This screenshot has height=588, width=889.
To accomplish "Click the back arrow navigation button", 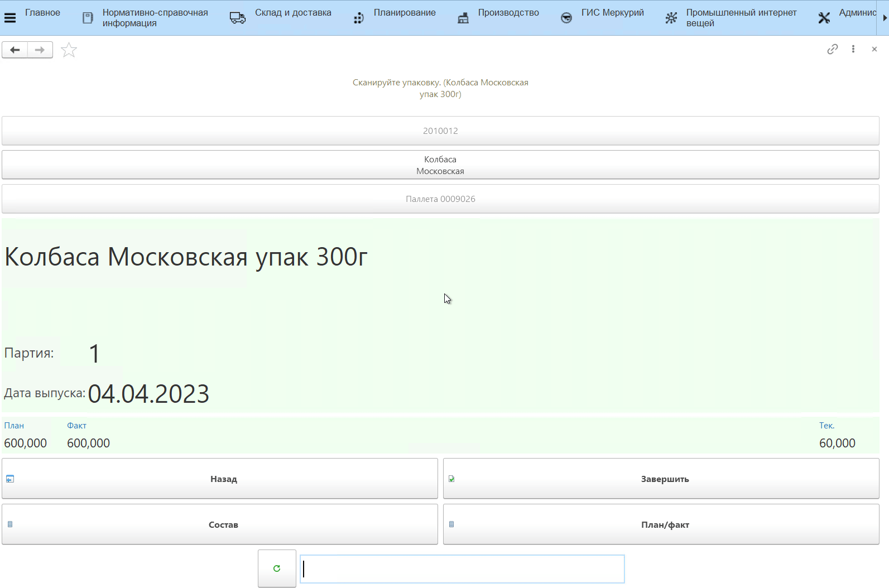I will pos(15,50).
